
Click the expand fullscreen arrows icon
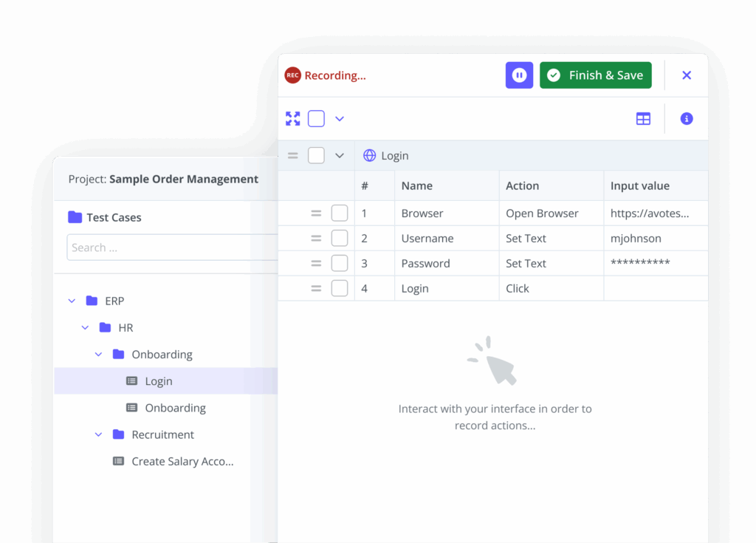pos(293,118)
